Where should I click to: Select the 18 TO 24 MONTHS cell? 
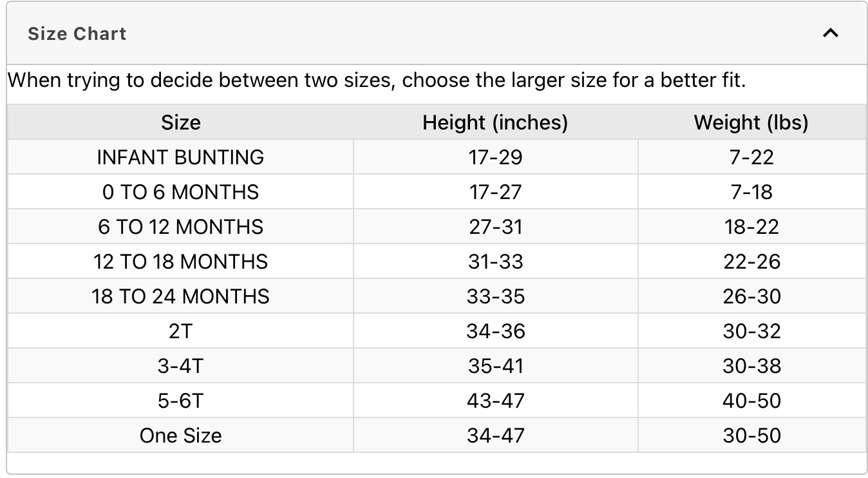180,296
